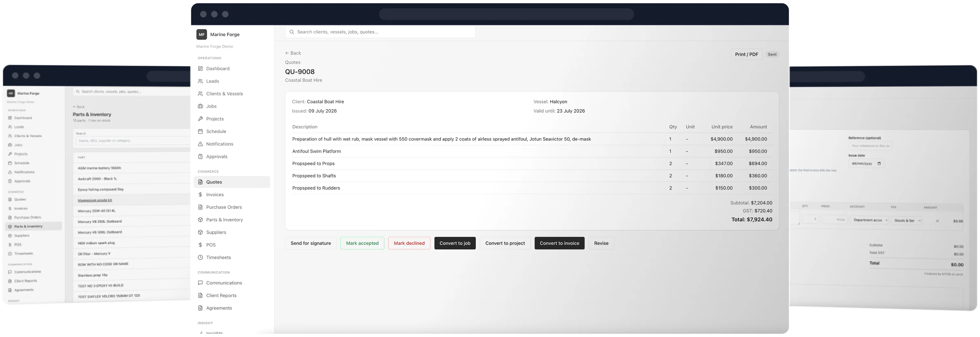Click the 'Propspeed to Rudders' row text
This screenshot has width=980, height=337.
(x=316, y=188)
